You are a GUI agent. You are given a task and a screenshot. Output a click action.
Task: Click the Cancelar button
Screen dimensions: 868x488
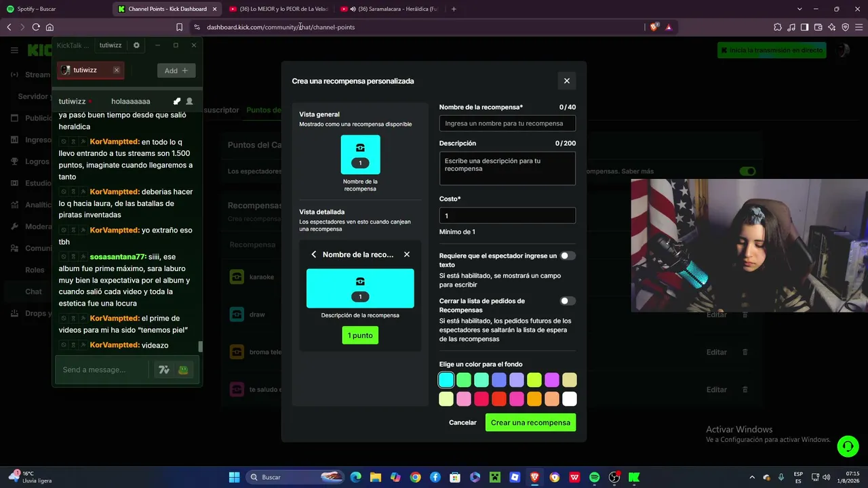pos(462,422)
